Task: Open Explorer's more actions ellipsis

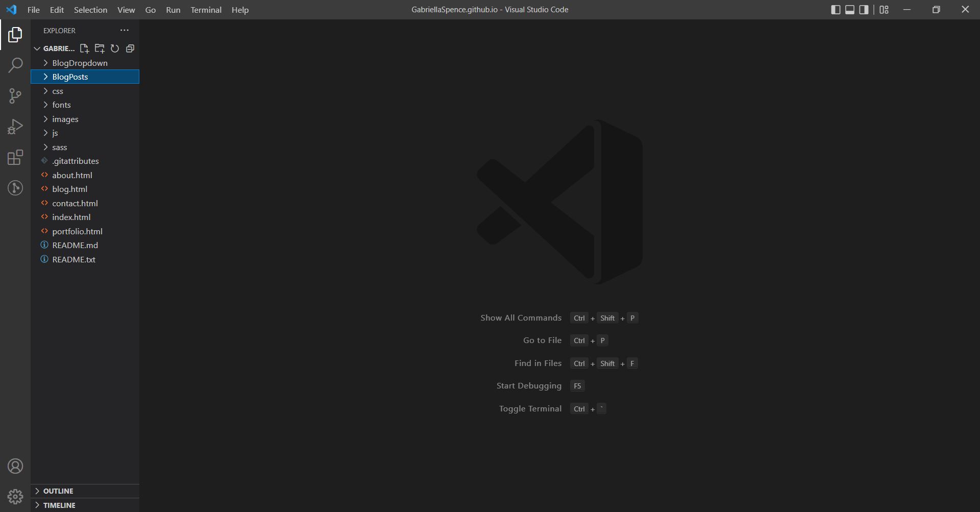Action: pos(125,30)
